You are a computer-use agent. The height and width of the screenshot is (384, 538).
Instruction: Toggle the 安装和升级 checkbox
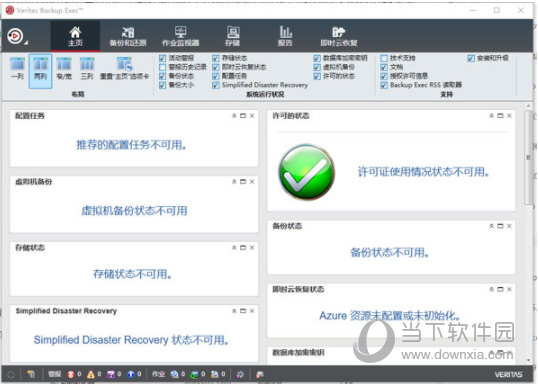click(x=471, y=58)
